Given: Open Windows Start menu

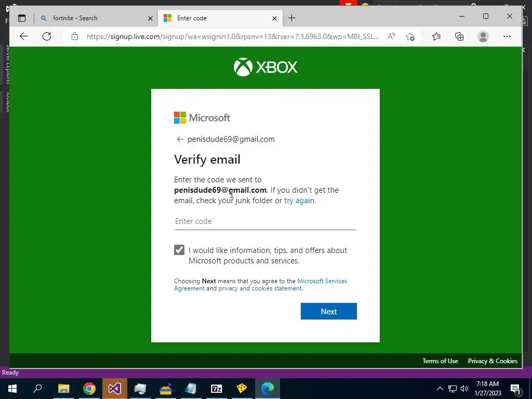Looking at the screenshot, I should pyautogui.click(x=12, y=389).
